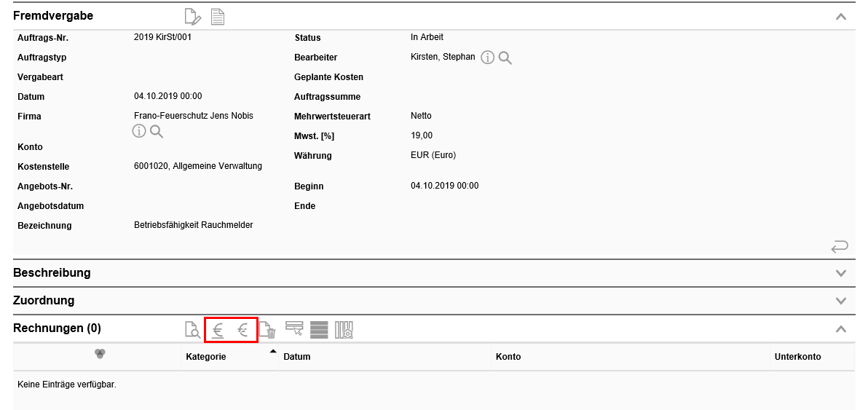The height and width of the screenshot is (410, 868).
Task: Click the edit Fremdvergabe pencil icon
Action: (x=192, y=16)
